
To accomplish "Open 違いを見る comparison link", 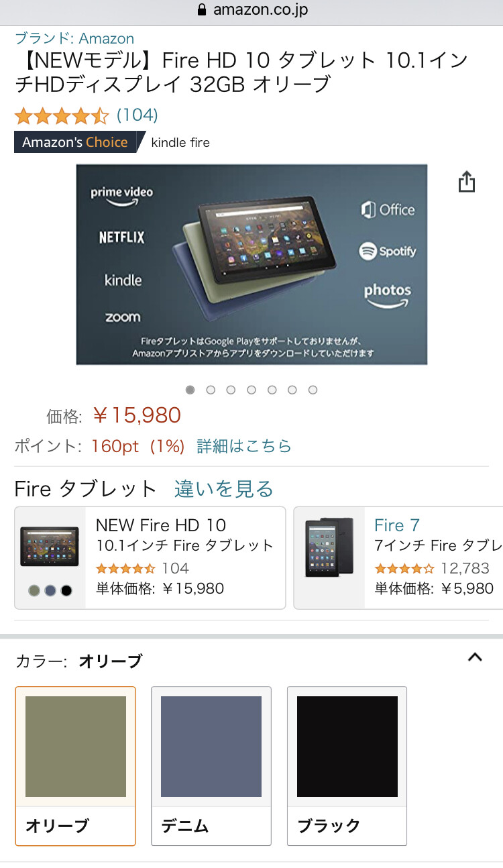I will tap(224, 489).
